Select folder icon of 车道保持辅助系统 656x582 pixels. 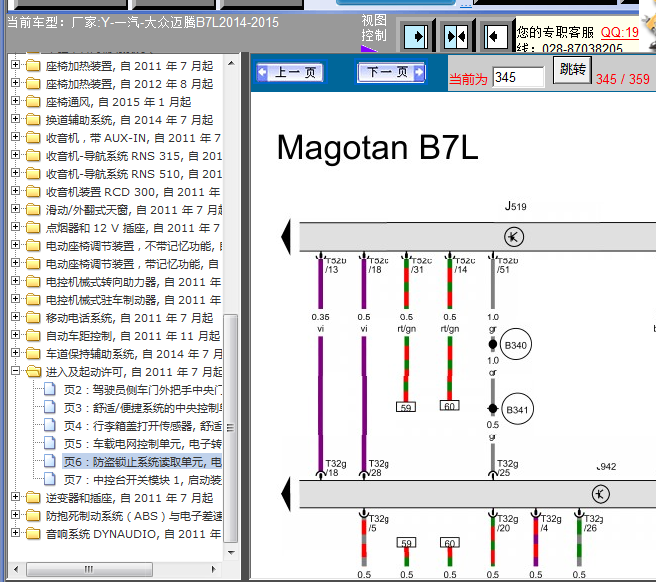pos(33,354)
